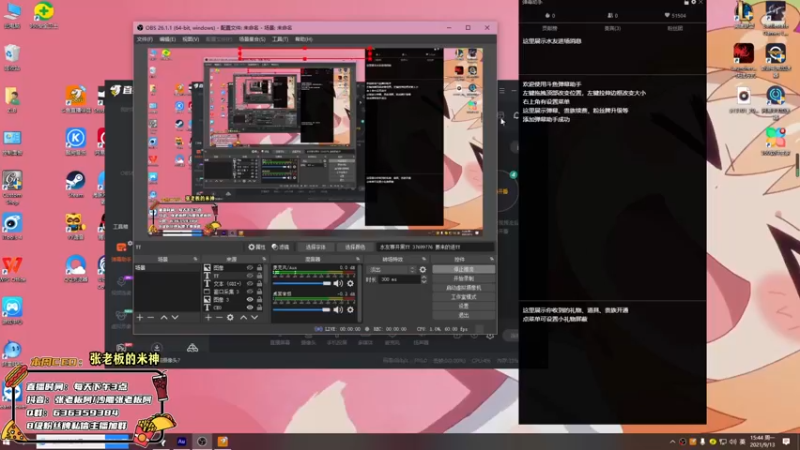Select the 场景 row in Scenes list
This screenshot has height=450, width=800.
pyautogui.click(x=166, y=268)
